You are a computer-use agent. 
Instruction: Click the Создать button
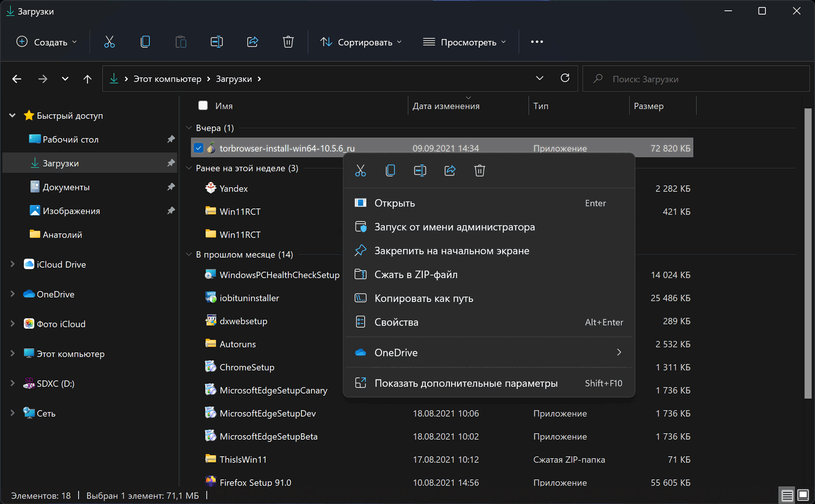(47, 42)
